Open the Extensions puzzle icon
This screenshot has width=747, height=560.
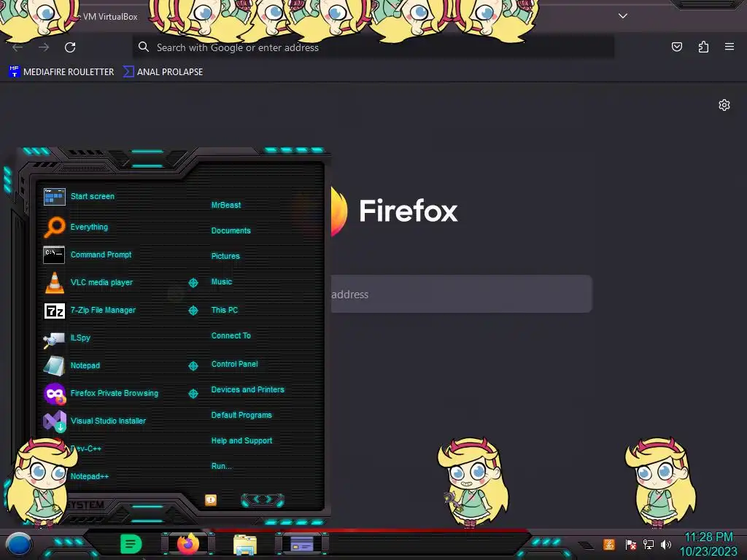click(x=703, y=47)
